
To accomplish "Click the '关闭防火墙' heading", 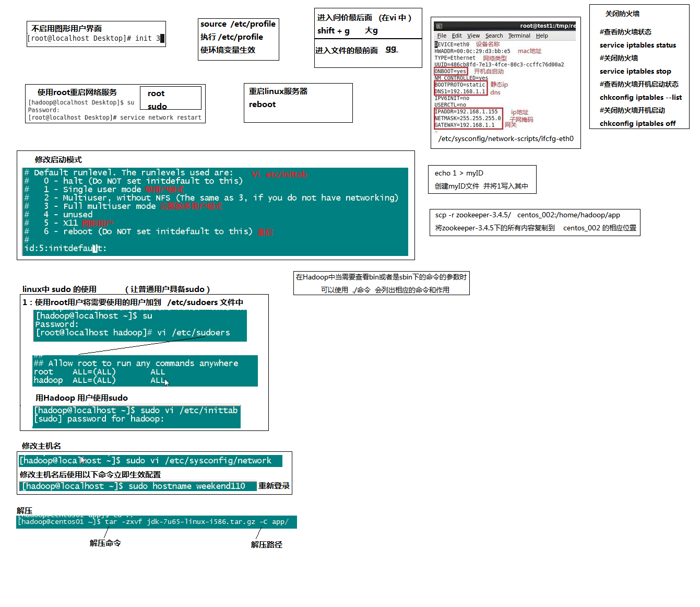I will pyautogui.click(x=622, y=14).
